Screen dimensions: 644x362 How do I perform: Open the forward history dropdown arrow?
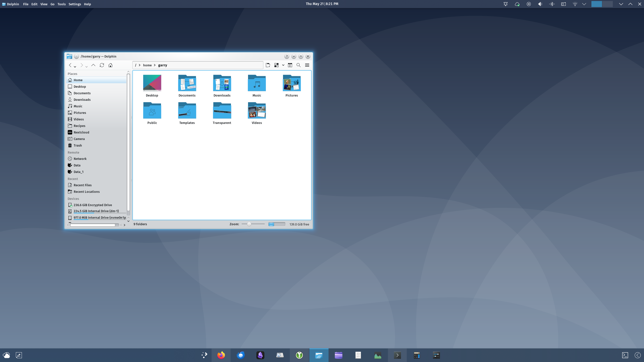click(x=87, y=67)
